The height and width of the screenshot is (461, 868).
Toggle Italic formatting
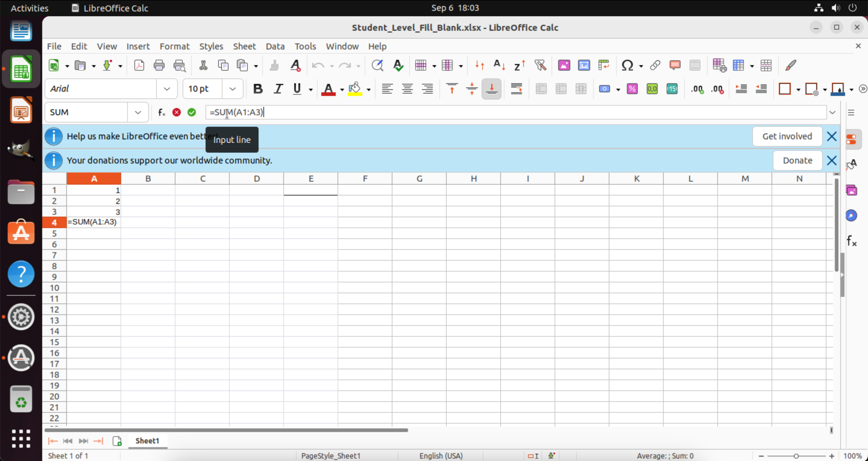pos(278,89)
